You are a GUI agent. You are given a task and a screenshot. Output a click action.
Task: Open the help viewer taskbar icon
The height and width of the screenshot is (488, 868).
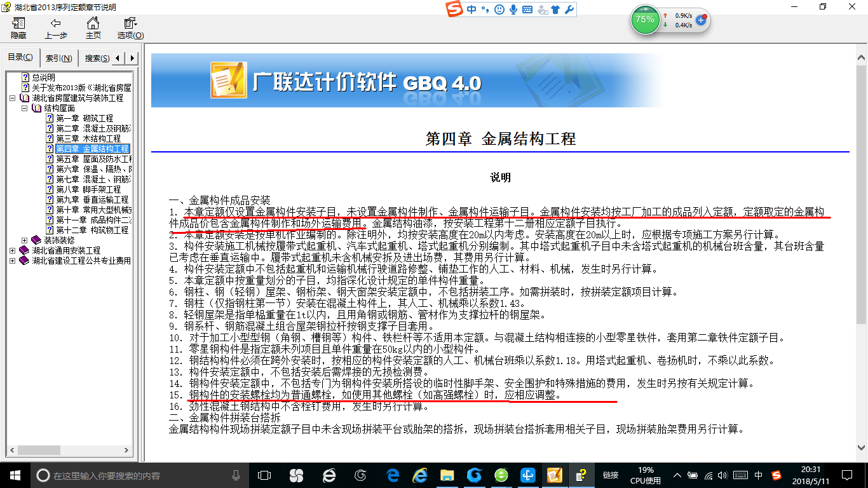tap(581, 475)
